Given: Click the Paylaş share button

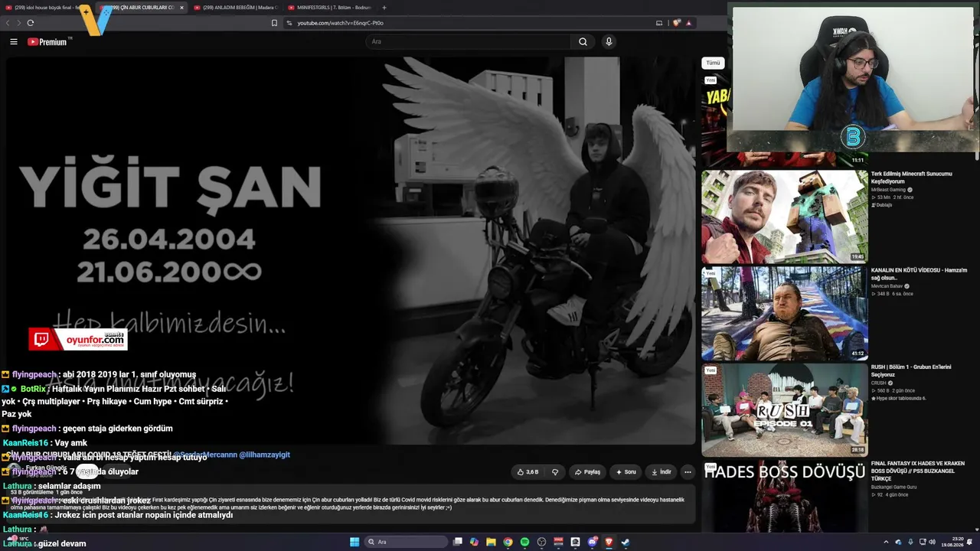Looking at the screenshot, I should (x=587, y=472).
